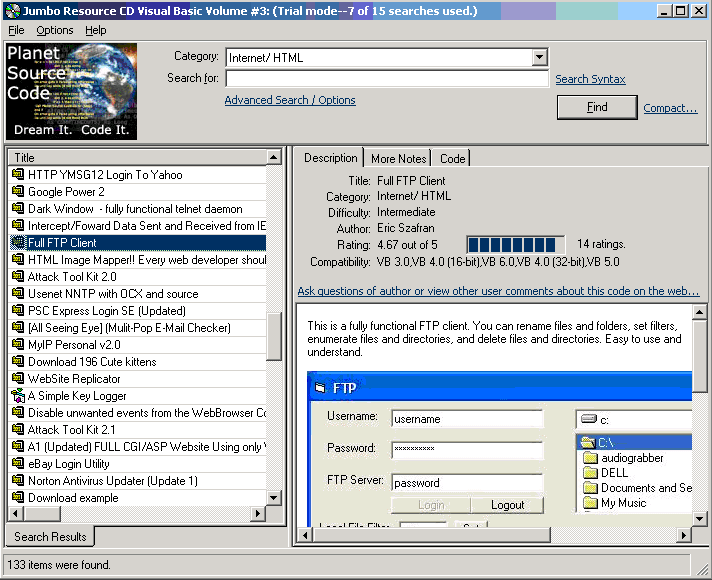
Task: Click the MyIP Personal v2.0 icon
Action: 18,344
